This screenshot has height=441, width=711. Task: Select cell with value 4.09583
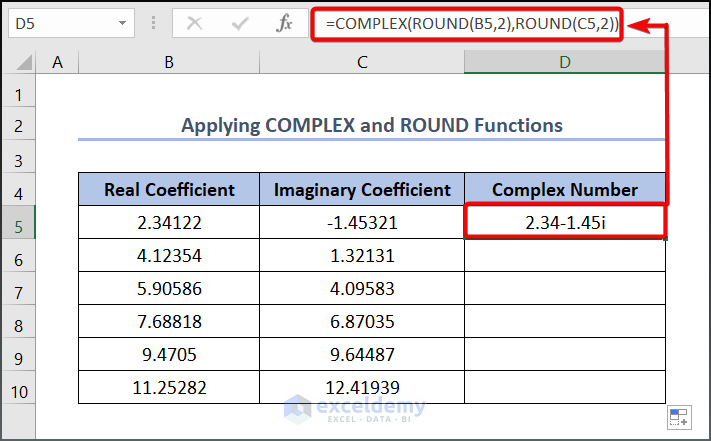(362, 289)
